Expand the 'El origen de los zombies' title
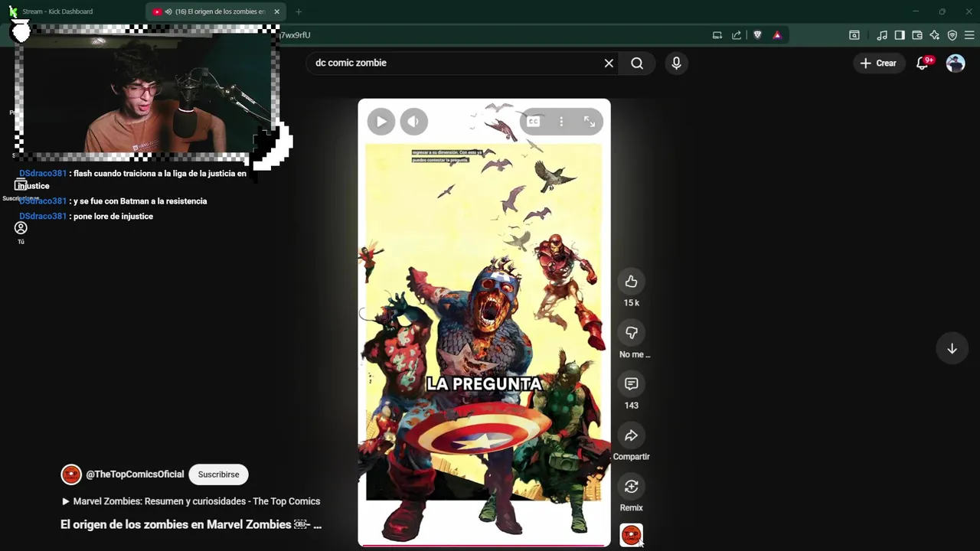This screenshot has height=551, width=980. (191, 525)
